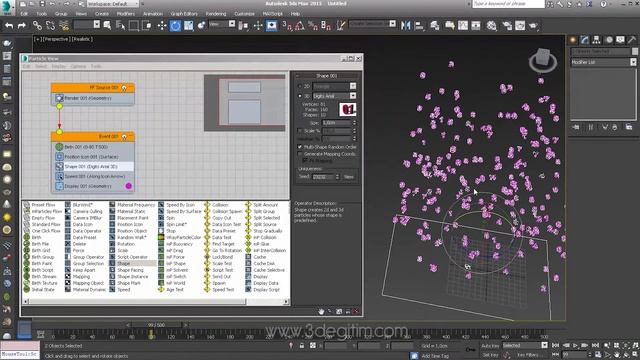
Task: Click the Align tool icon
Action: point(419,26)
